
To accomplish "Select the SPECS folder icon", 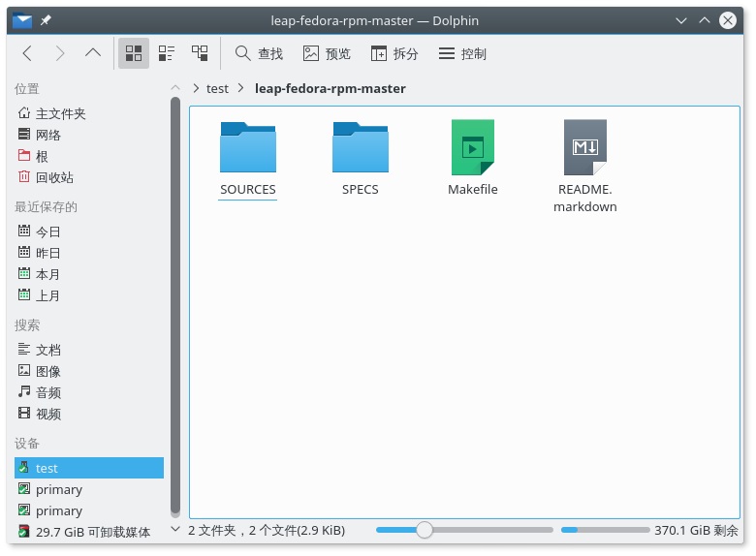I will (x=361, y=146).
